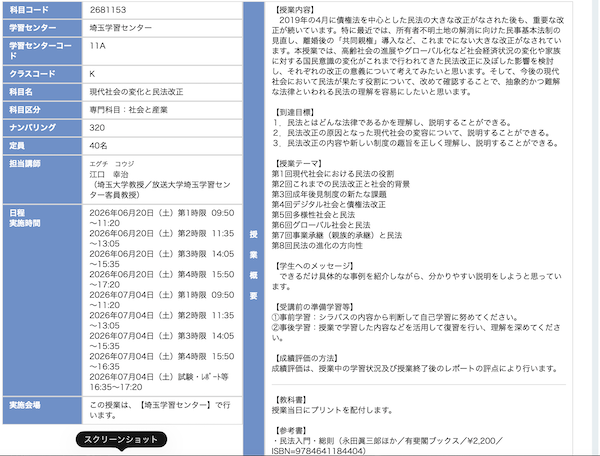The image size is (600, 456).
Task: Click the 【授業テーマ】 section heading
Action: pos(298,163)
